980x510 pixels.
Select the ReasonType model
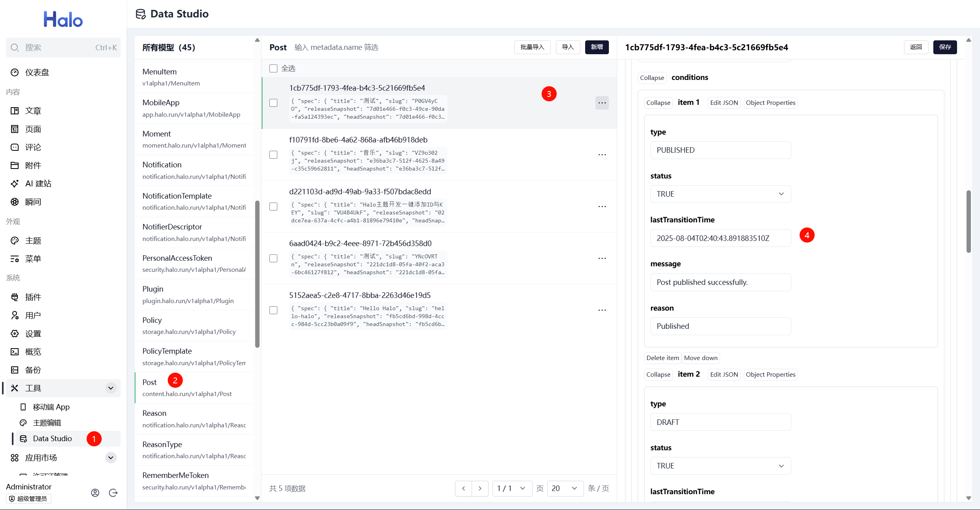(x=194, y=450)
